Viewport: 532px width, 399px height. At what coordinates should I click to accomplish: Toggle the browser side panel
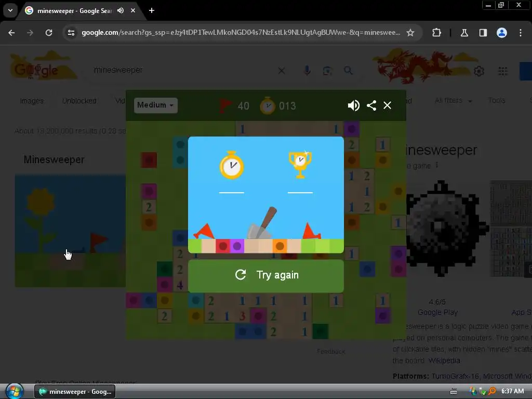click(483, 33)
